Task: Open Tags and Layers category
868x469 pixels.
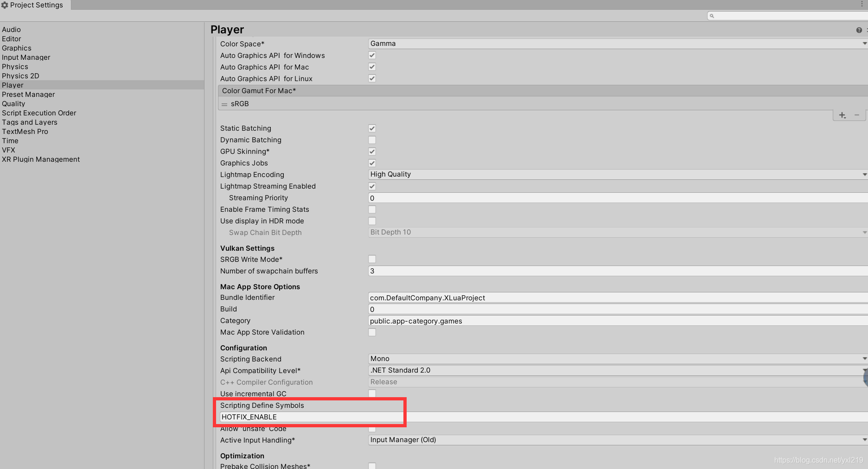Action: point(102,122)
